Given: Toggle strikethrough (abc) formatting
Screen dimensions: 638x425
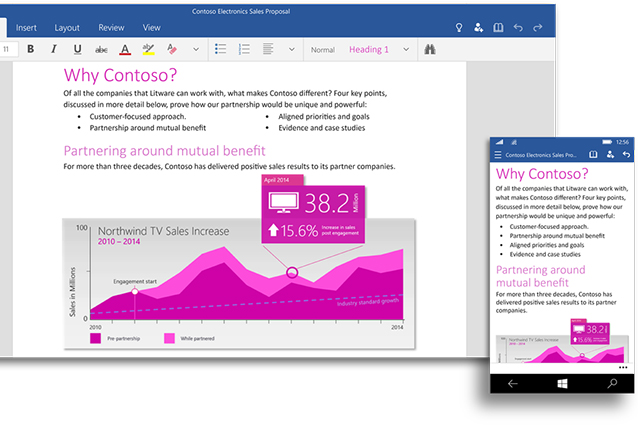Looking at the screenshot, I should [101, 50].
